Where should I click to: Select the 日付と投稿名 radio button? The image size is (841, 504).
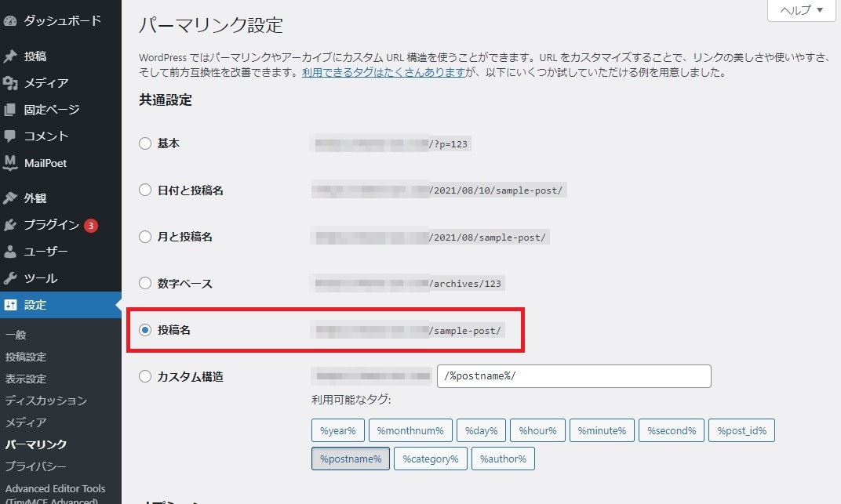[144, 190]
